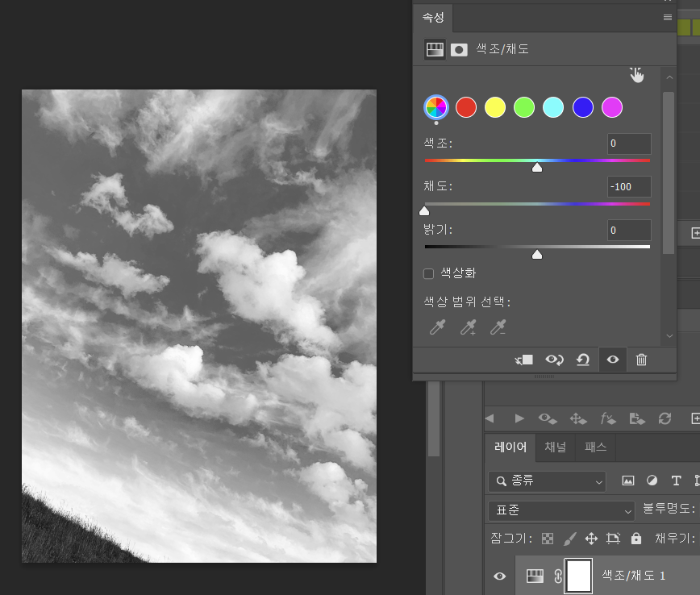Open the 표준 blend mode dropdown
This screenshot has width=700, height=595.
[562, 510]
